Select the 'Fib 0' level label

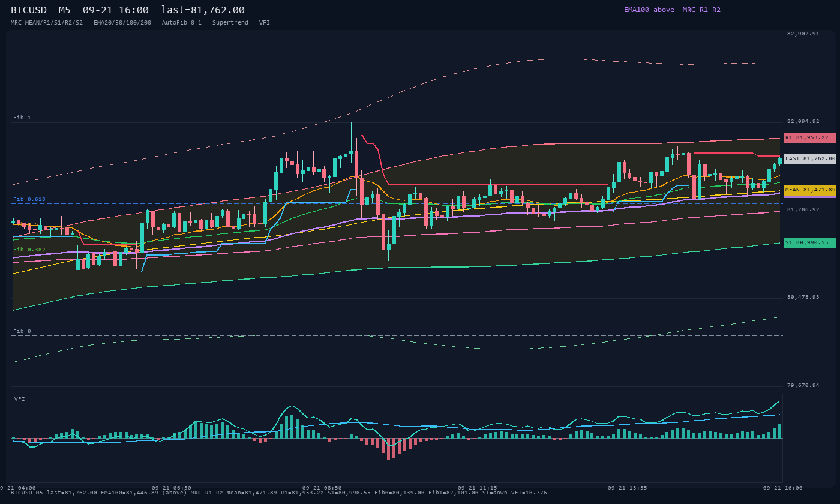tap(22, 331)
